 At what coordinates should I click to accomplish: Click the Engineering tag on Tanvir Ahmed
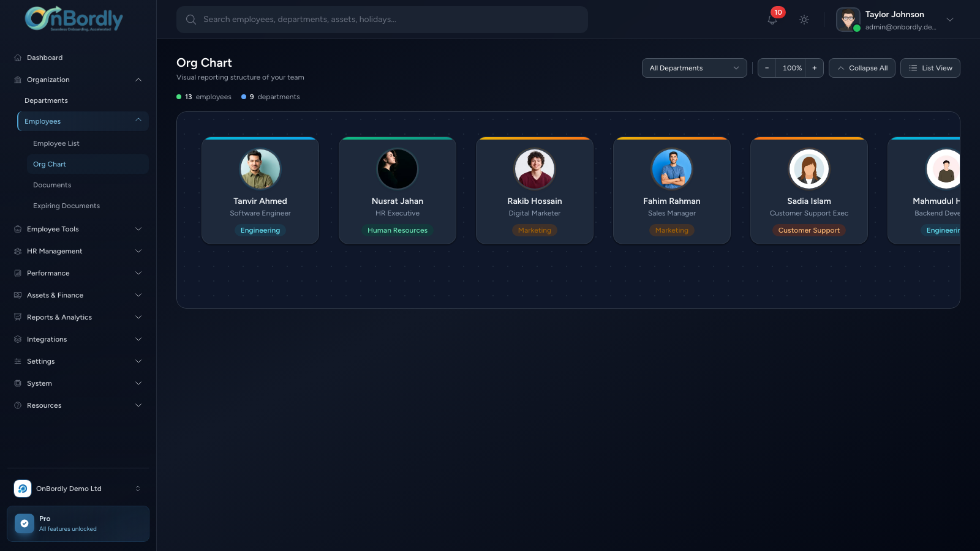click(260, 230)
